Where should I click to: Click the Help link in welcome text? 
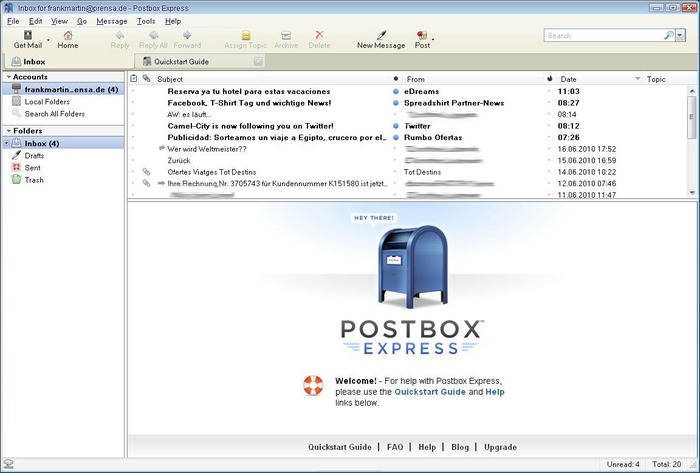495,392
